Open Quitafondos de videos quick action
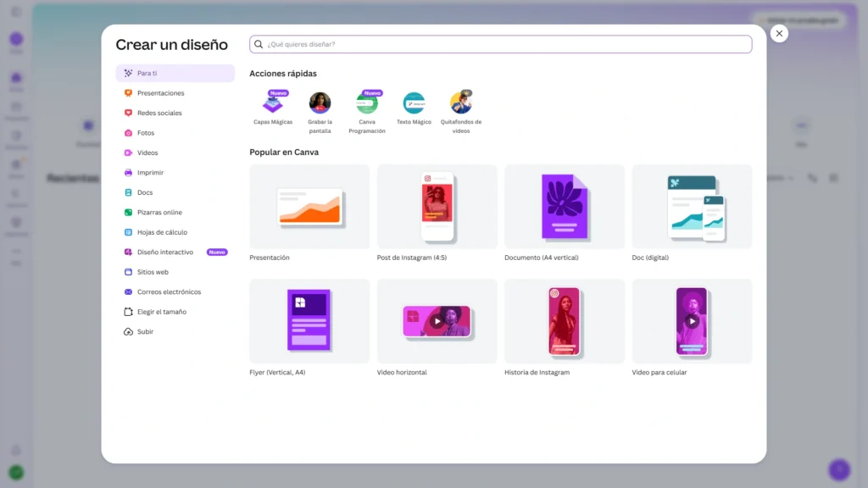 (461, 112)
